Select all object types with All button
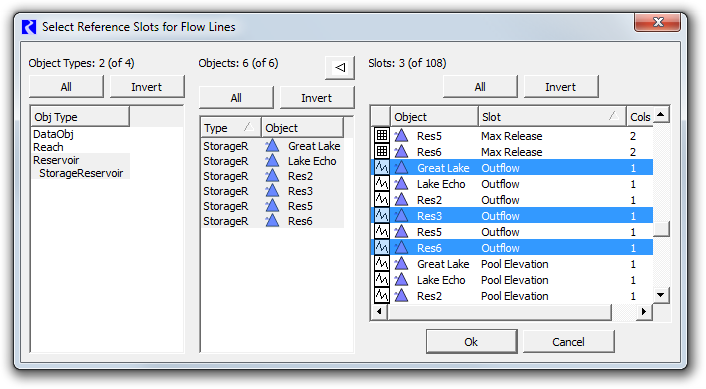The height and width of the screenshot is (389, 706). pos(66,87)
